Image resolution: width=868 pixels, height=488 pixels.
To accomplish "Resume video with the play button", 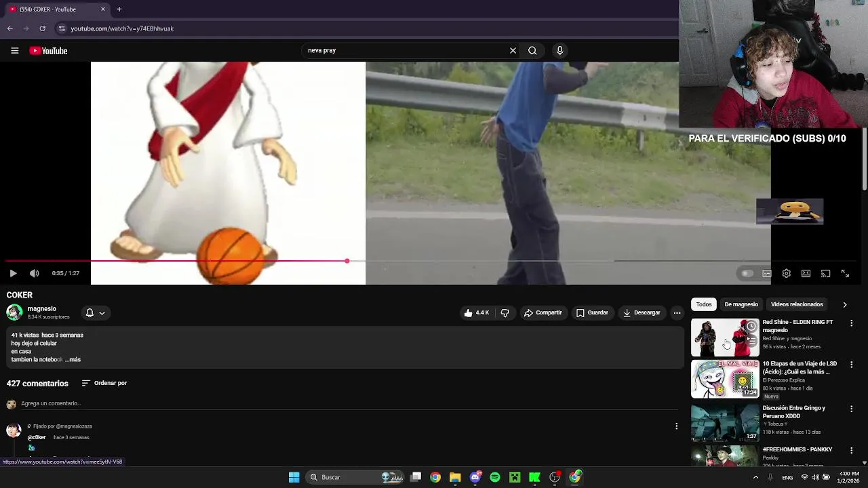I will (x=13, y=273).
